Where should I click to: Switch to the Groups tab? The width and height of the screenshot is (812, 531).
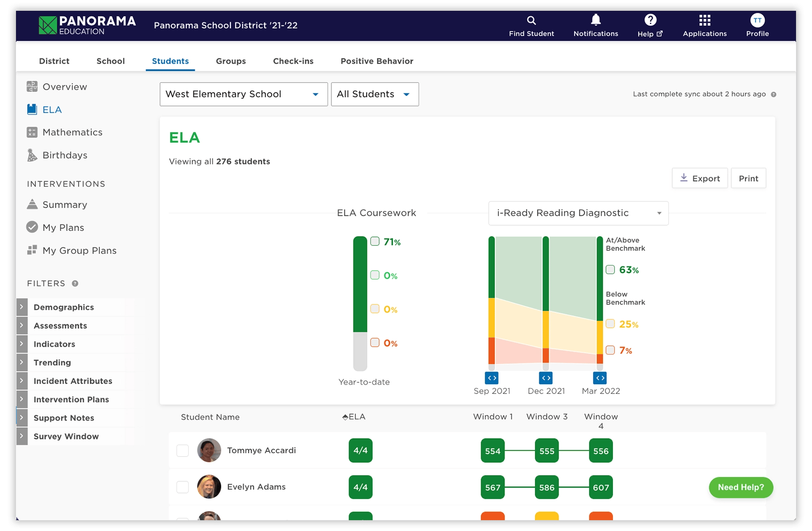tap(230, 61)
